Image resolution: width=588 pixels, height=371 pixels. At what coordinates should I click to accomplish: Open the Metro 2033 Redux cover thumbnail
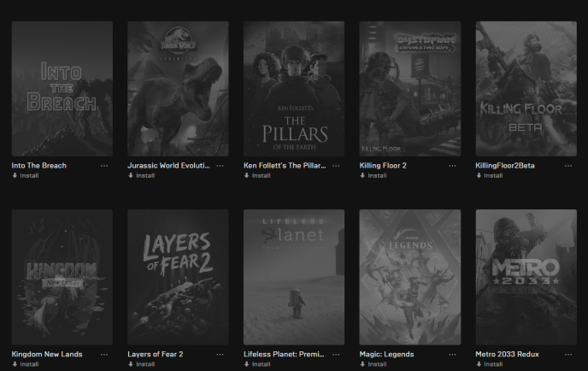[x=526, y=277]
